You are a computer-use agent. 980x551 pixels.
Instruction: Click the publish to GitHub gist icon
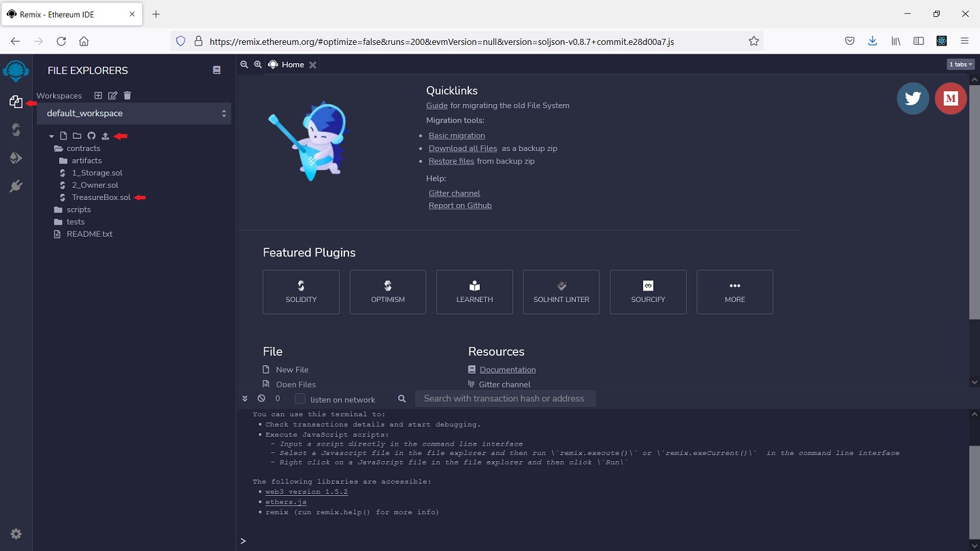91,136
